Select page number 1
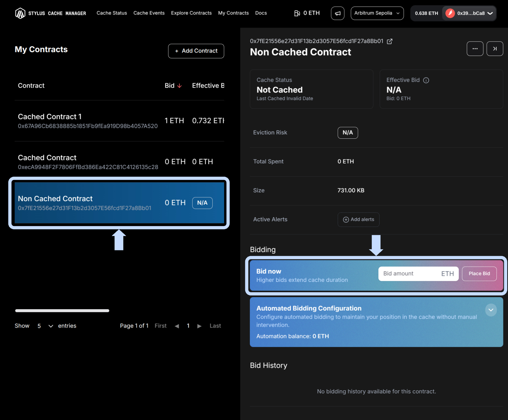This screenshot has height=420, width=508. [188, 326]
